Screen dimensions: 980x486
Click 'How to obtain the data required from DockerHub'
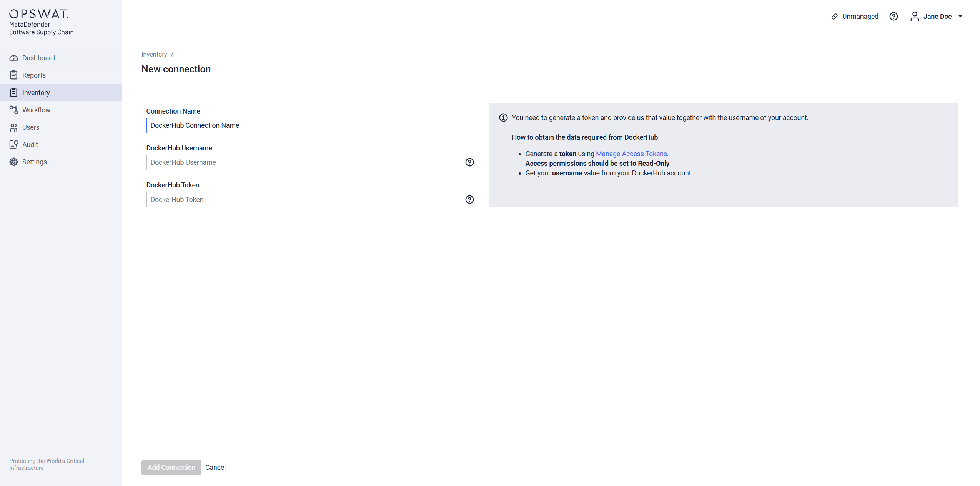click(x=585, y=137)
